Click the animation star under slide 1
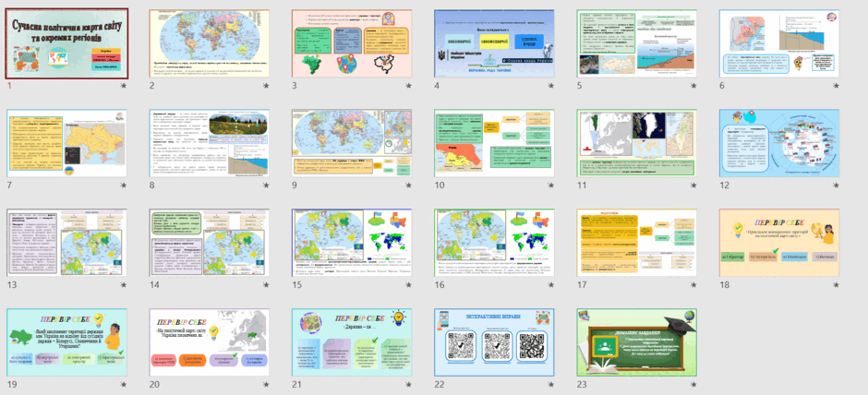 (124, 86)
